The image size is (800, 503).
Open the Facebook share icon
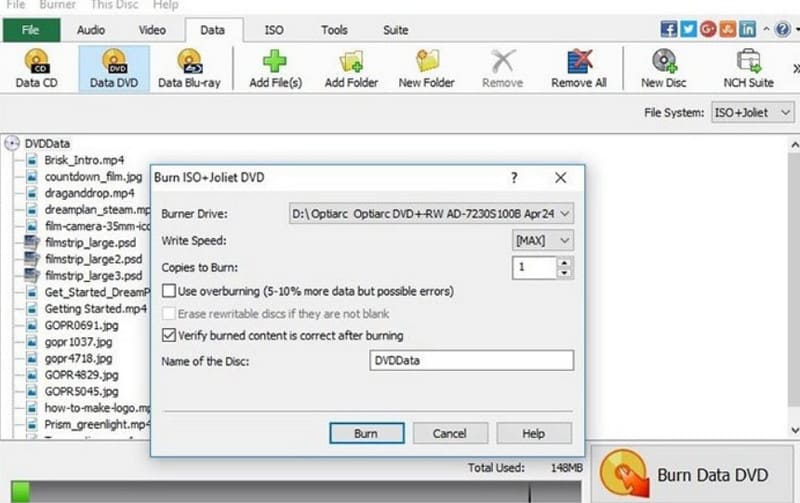[x=669, y=29]
